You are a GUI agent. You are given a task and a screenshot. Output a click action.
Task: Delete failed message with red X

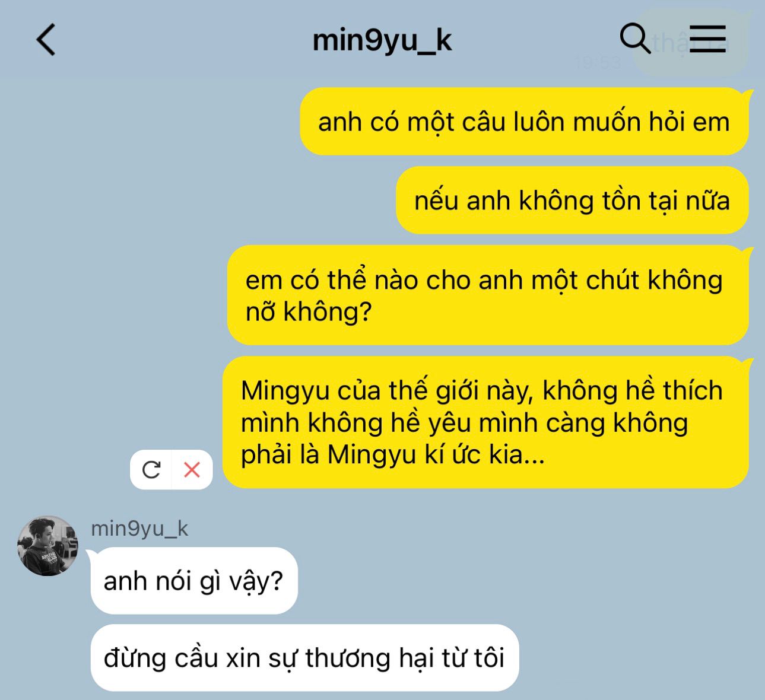tap(192, 470)
